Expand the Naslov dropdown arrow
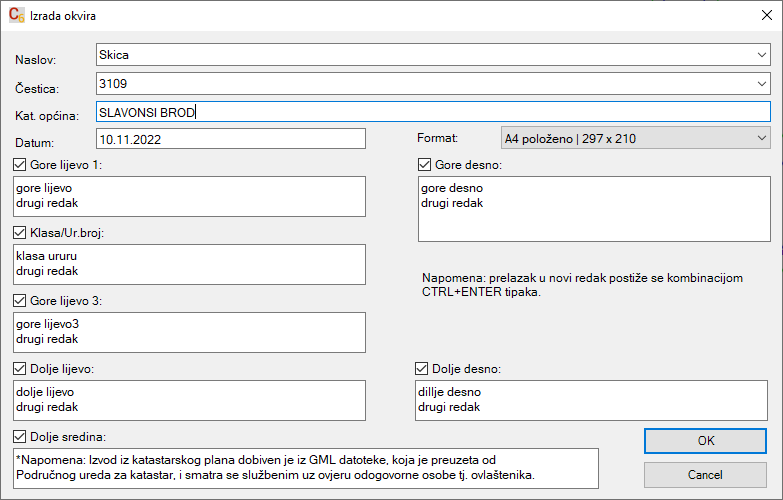 761,55
